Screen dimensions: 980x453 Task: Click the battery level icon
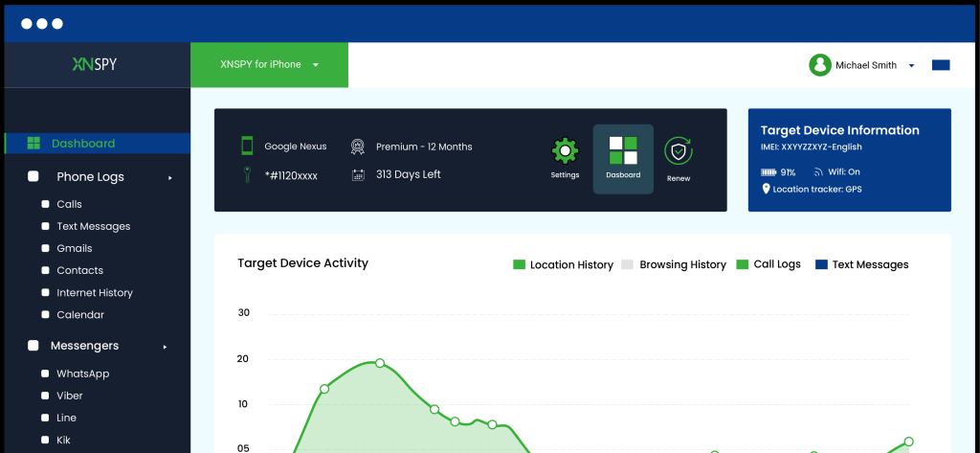click(768, 172)
